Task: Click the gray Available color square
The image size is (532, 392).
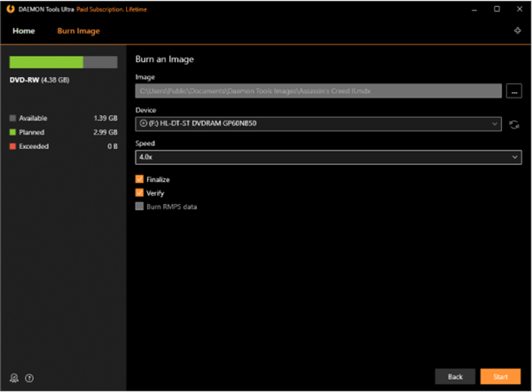Action: 12,118
